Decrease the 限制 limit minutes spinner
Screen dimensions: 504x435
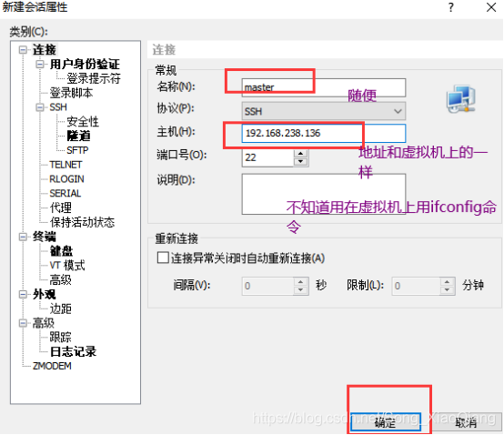coord(447,289)
